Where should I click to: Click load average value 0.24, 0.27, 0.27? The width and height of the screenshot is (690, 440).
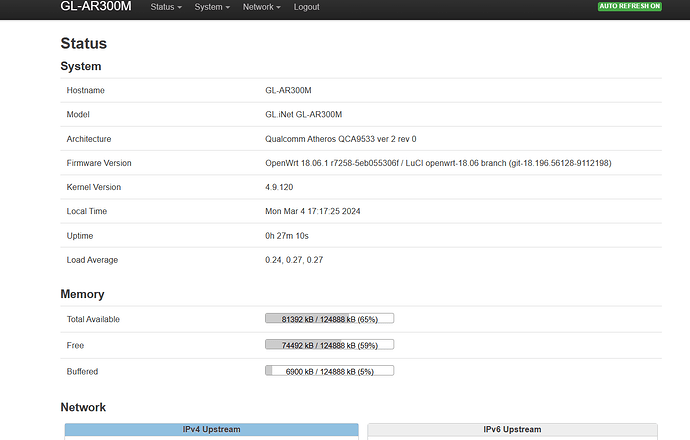click(x=294, y=260)
